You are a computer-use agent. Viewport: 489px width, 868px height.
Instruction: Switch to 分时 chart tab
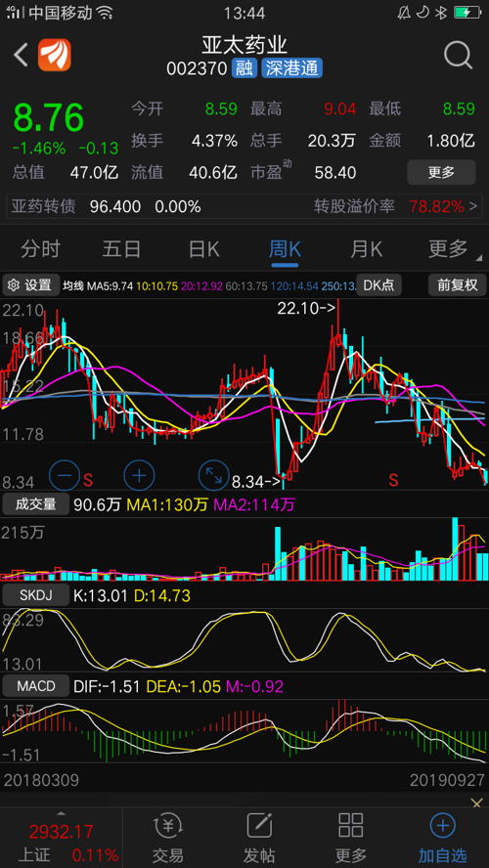click(40, 249)
